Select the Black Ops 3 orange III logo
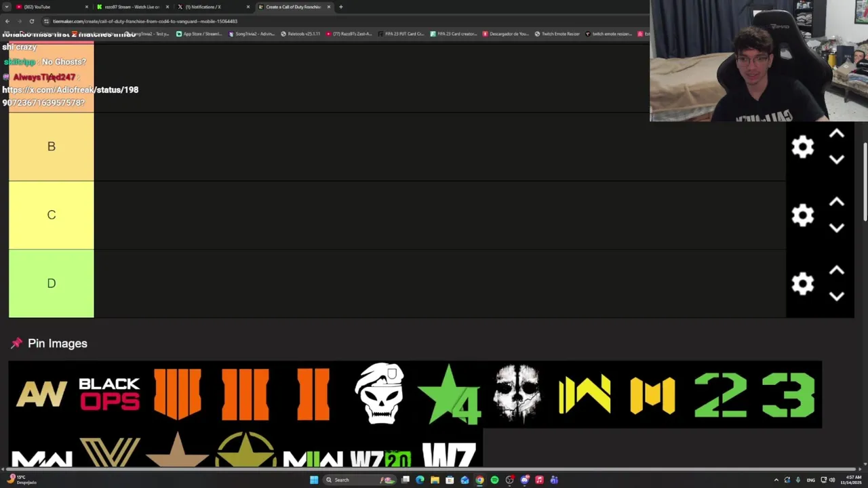This screenshot has width=868, height=488. tap(245, 394)
